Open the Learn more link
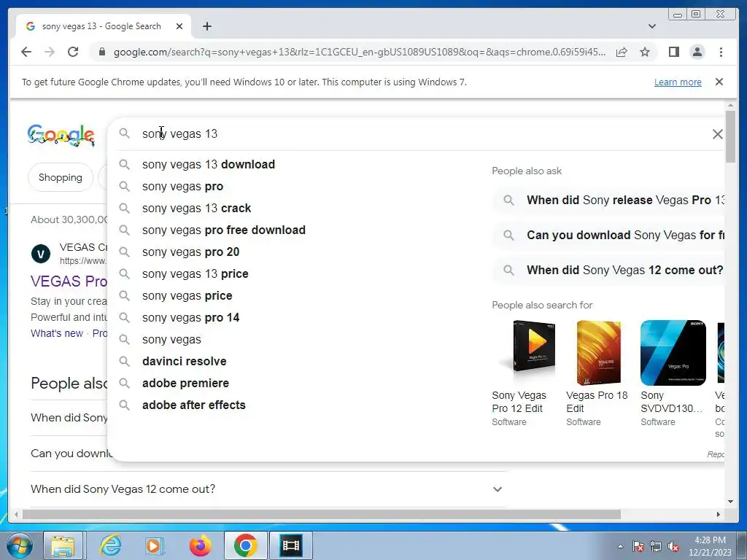 coord(678,82)
